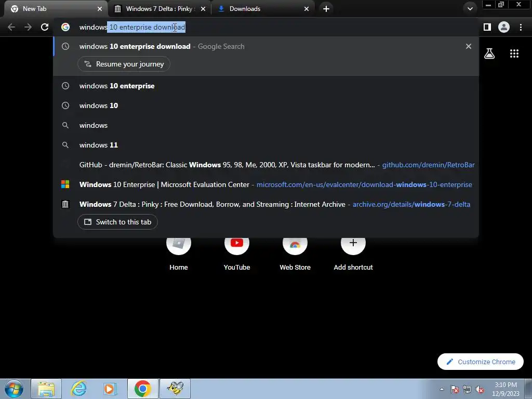Click Chrome icon in taskbar
The height and width of the screenshot is (399, 532).
coord(142,389)
